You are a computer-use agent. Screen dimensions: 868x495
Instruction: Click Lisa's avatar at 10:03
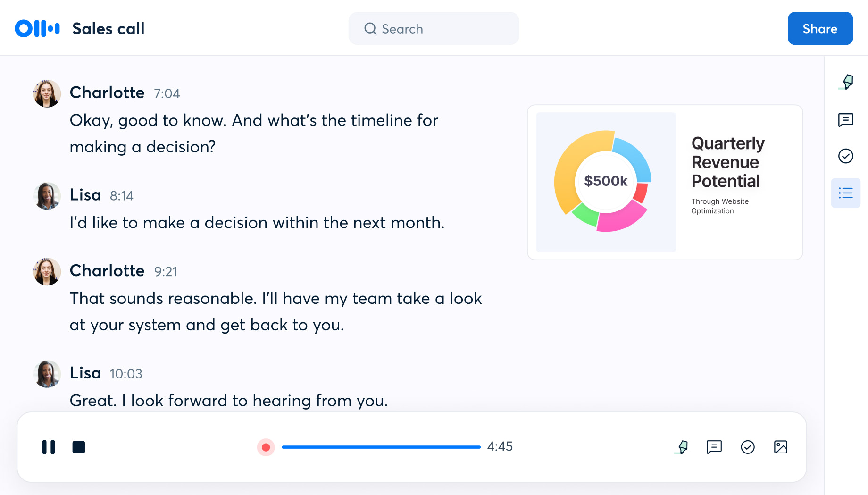tap(47, 374)
